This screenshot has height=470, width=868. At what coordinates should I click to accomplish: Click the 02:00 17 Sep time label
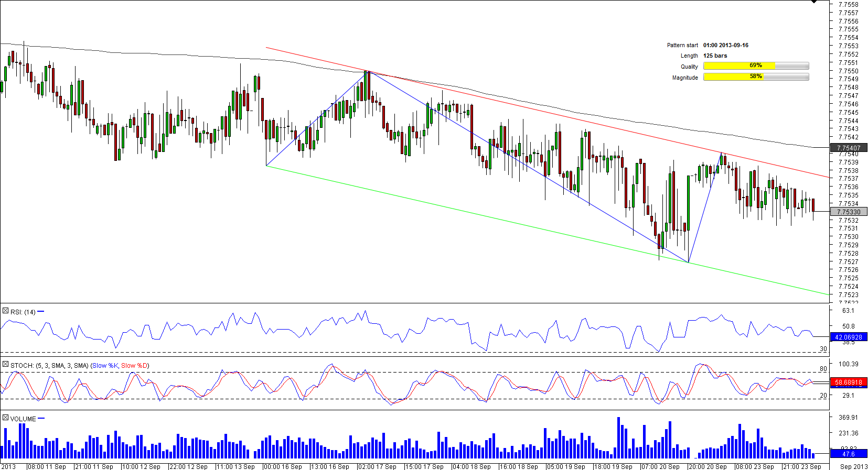pos(378,466)
